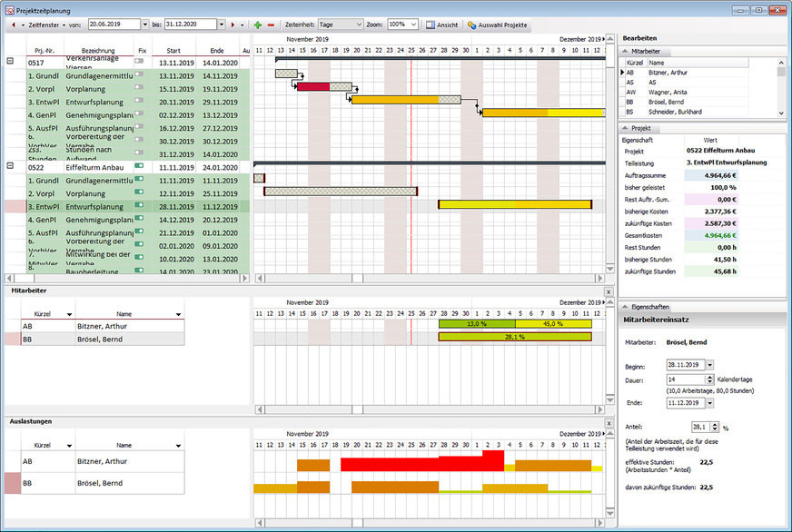Image resolution: width=792 pixels, height=532 pixels.
Task: Collapse project 0522 tree node
Action: coord(10,165)
